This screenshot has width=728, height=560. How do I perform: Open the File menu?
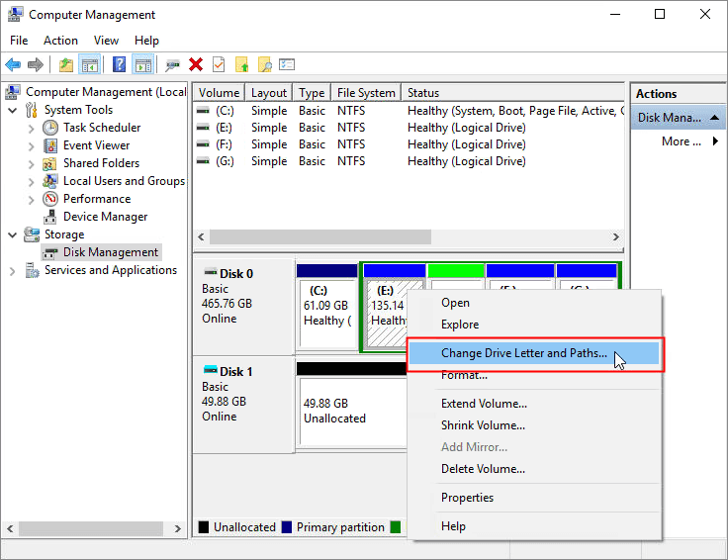pyautogui.click(x=19, y=41)
